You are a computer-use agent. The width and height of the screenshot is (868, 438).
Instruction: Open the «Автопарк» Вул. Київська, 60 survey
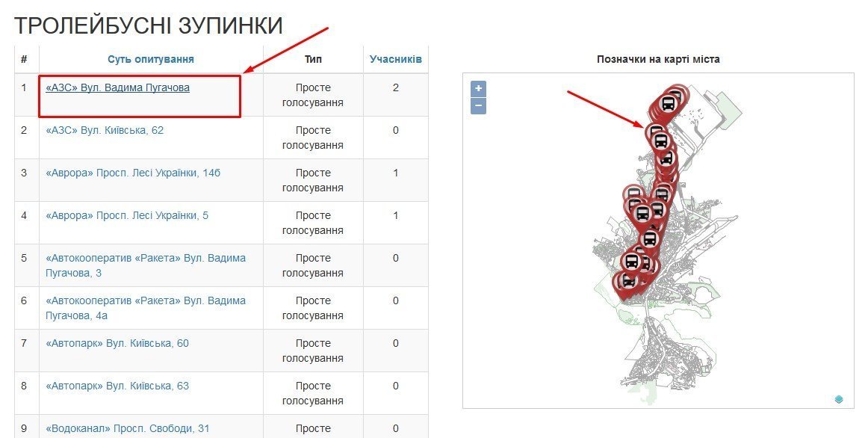[118, 343]
